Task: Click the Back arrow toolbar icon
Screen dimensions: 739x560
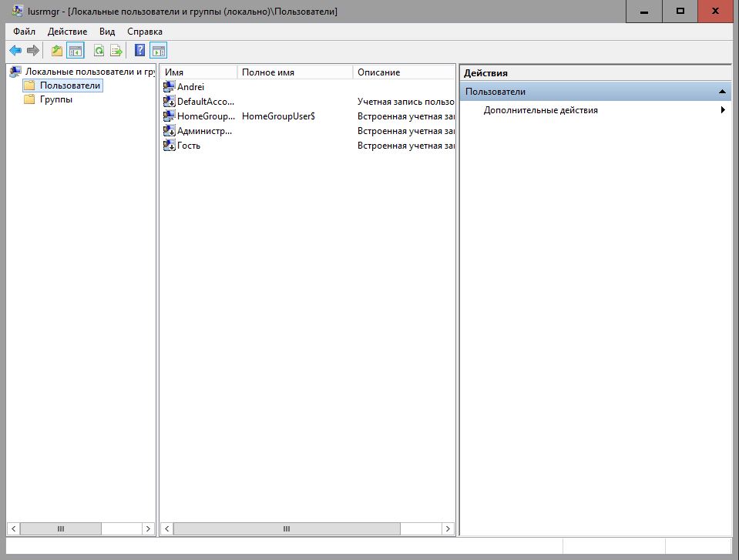Action: pyautogui.click(x=15, y=50)
